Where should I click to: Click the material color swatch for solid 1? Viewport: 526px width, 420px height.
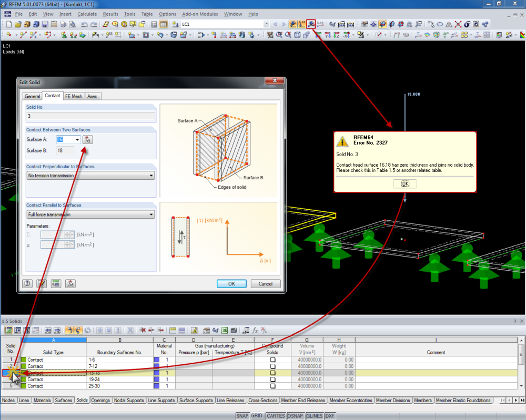pos(156,360)
